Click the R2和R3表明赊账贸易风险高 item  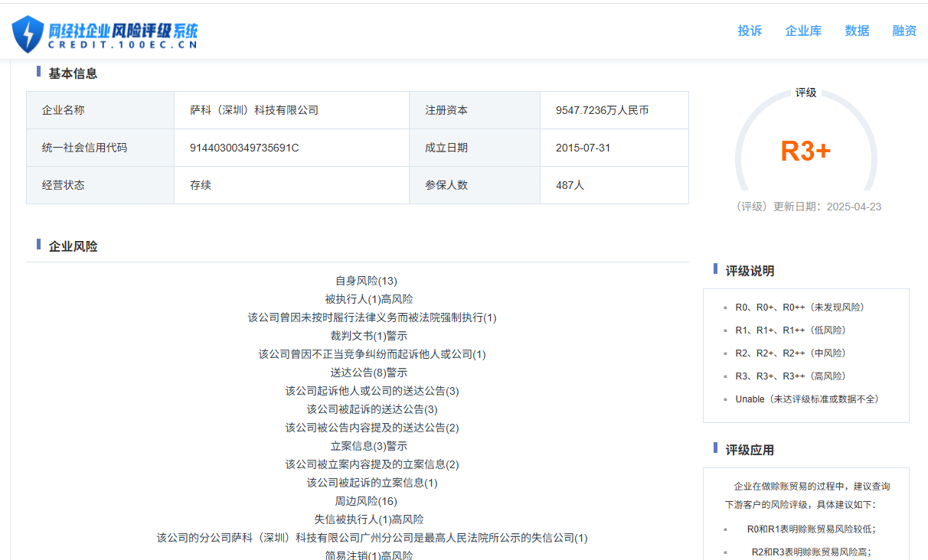811,552
